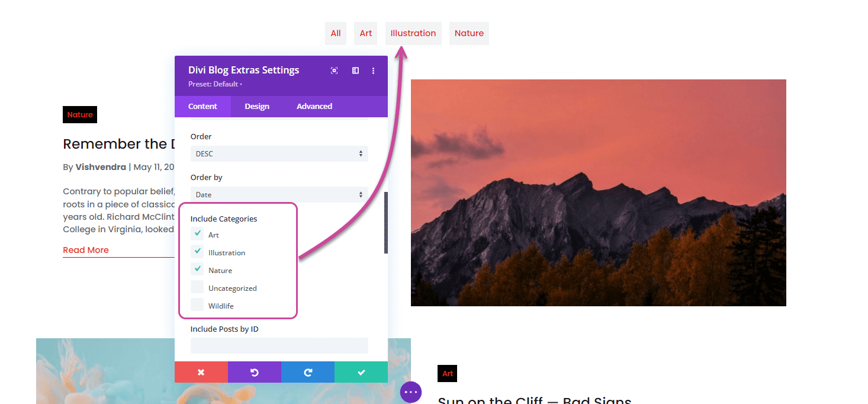Image resolution: width=868 pixels, height=404 pixels.
Task: Open the black Art category badge
Action: 448,373
